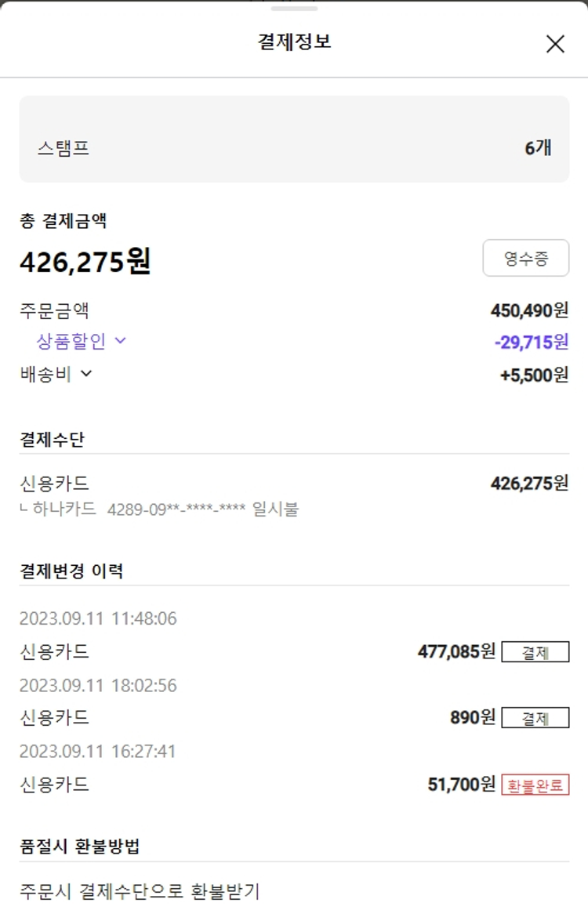Click the 2023.09.11 11:48:06 history timestamp

click(98, 618)
